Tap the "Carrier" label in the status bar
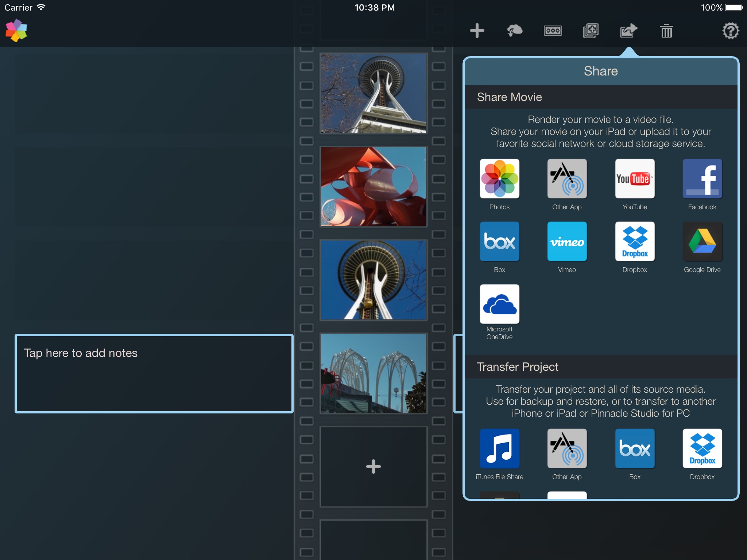Viewport: 747px width, 560px height. pyautogui.click(x=19, y=7)
